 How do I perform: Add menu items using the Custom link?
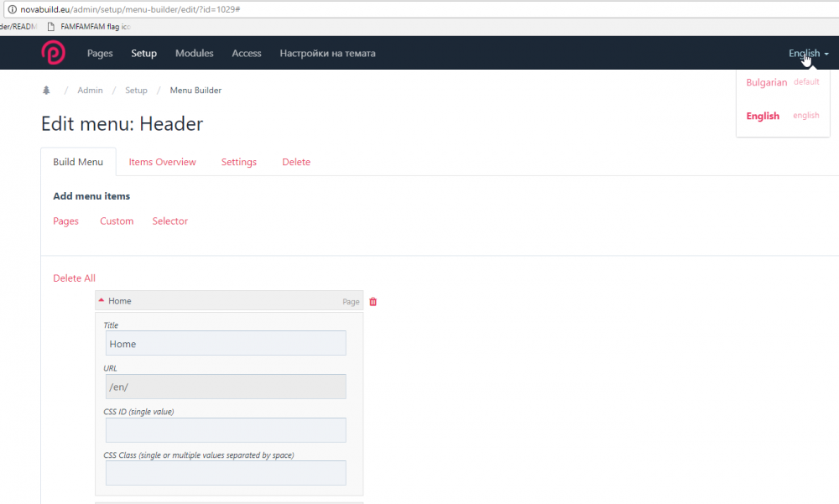117,221
